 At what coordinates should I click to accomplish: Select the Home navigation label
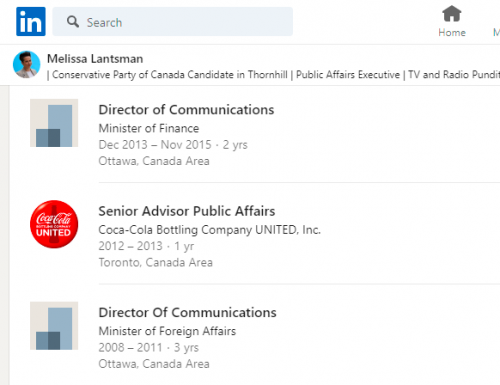pyautogui.click(x=452, y=33)
